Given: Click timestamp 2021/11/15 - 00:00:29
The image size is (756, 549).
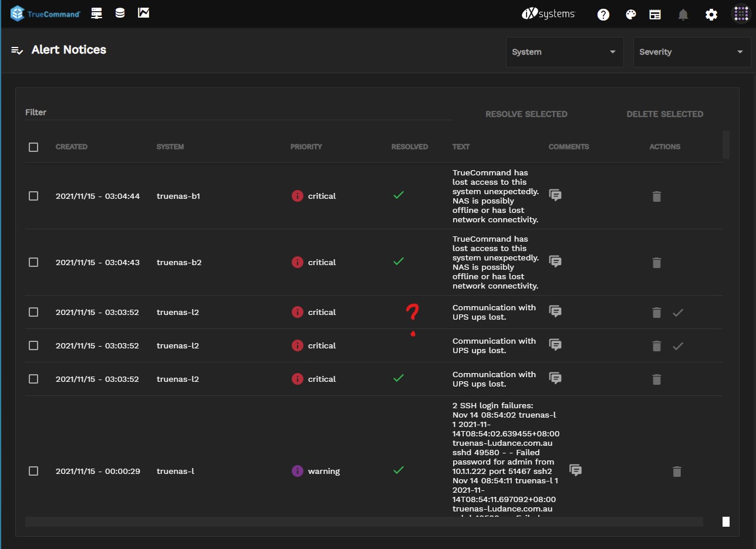Looking at the screenshot, I should pyautogui.click(x=98, y=471).
